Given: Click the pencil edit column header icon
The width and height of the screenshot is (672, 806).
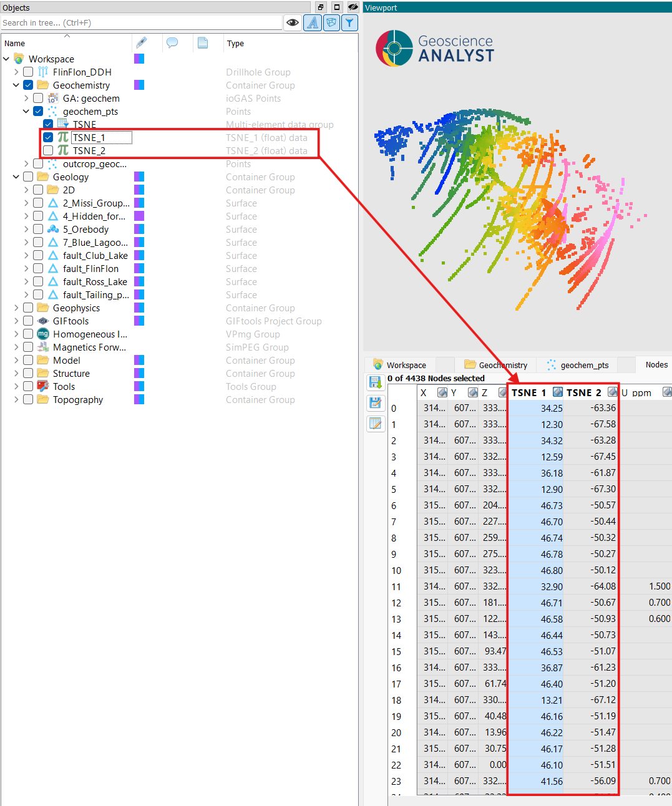Looking at the screenshot, I should coord(142,42).
